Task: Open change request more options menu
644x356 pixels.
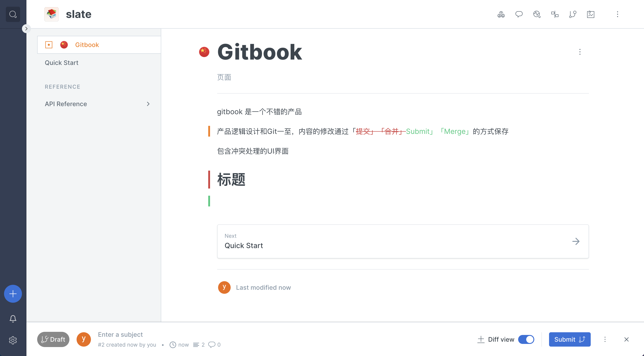Action: click(x=605, y=339)
